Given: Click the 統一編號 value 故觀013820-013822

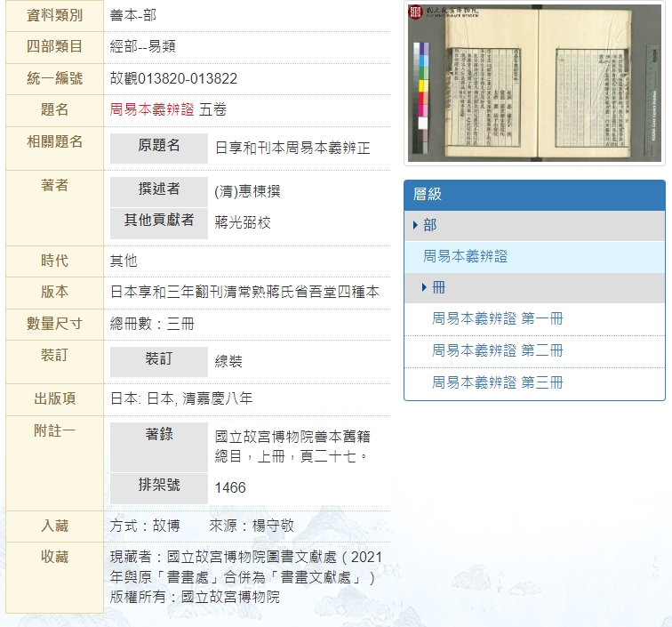Looking at the screenshot, I should coord(173,78).
